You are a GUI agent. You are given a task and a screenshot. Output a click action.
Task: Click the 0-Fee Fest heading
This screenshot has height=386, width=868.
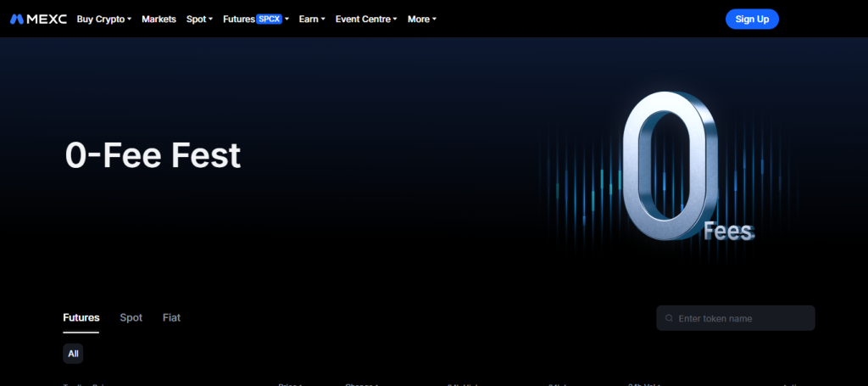tap(153, 155)
